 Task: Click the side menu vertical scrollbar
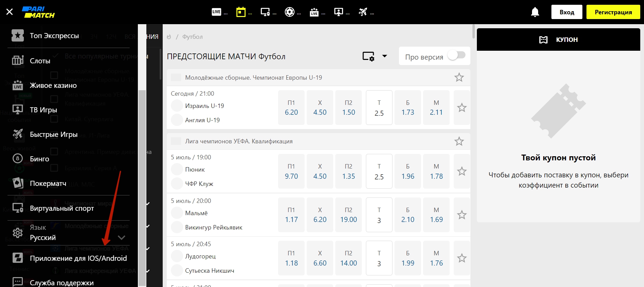(x=142, y=187)
